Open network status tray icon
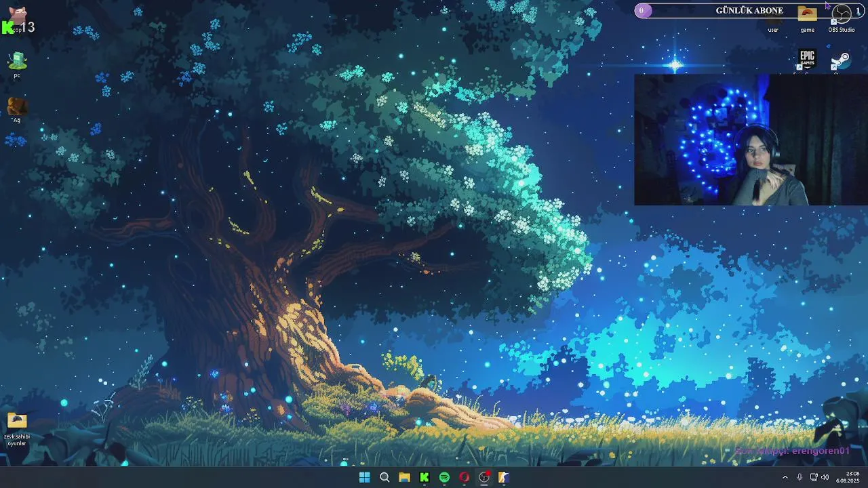Screen dimensions: 868x488 pyautogui.click(x=814, y=477)
